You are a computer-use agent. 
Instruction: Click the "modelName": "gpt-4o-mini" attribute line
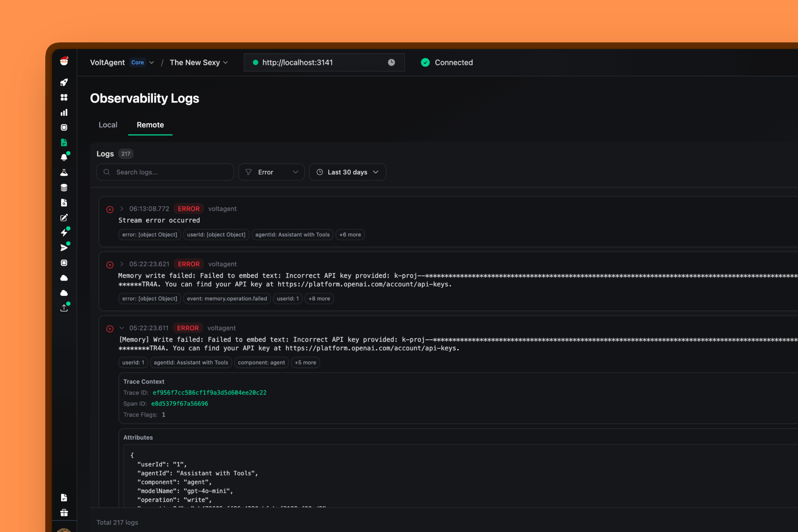click(x=185, y=491)
